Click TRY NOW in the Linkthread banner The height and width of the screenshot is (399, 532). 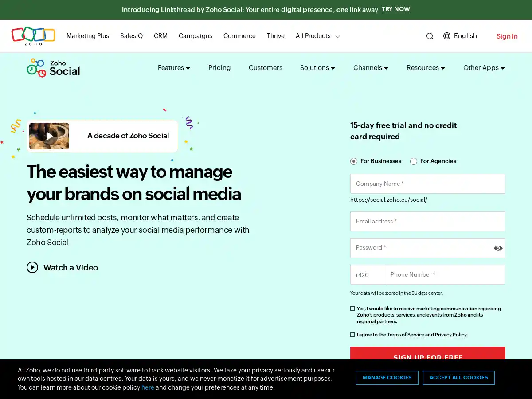[x=395, y=9]
